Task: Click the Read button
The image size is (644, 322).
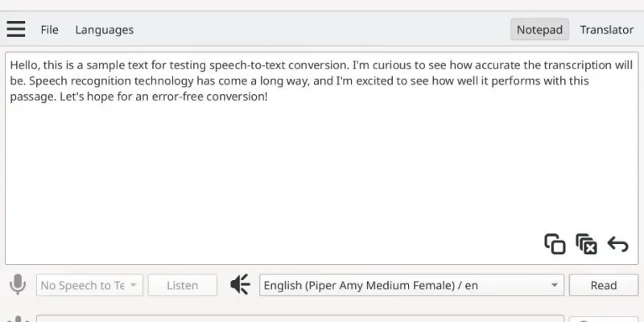Action: pyautogui.click(x=603, y=285)
